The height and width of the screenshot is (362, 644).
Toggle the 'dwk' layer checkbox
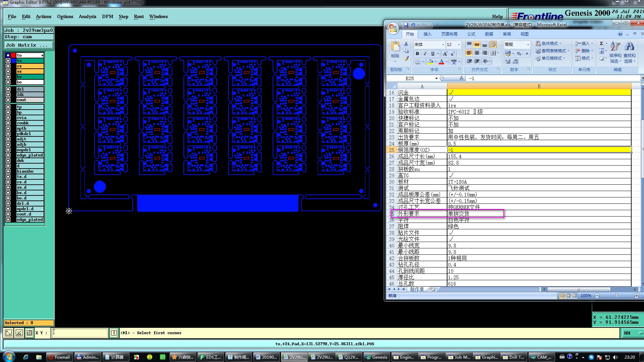coord(8,161)
